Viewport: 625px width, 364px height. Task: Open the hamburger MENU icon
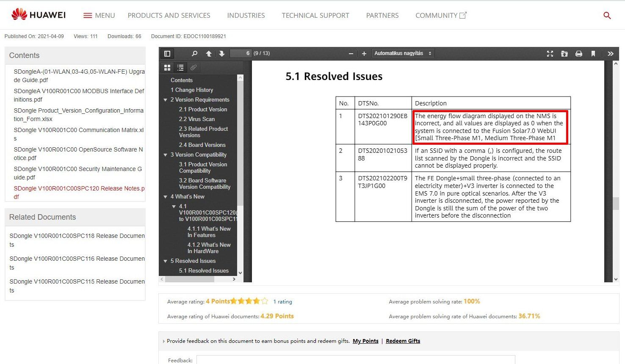point(88,15)
